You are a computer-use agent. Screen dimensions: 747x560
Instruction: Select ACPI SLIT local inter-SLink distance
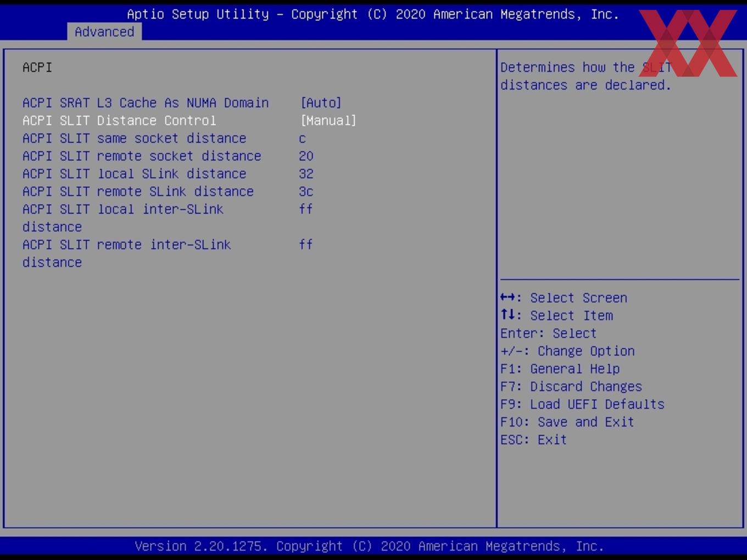pos(123,218)
